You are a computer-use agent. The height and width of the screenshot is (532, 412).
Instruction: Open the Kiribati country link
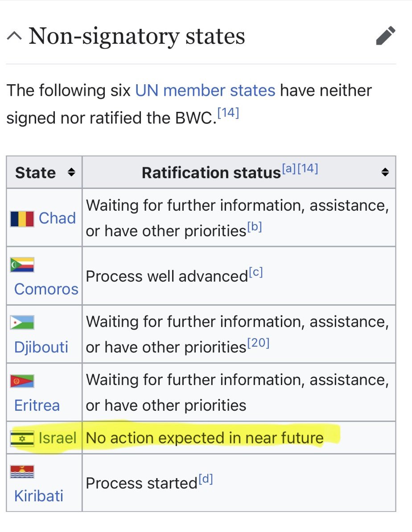pos(39,496)
